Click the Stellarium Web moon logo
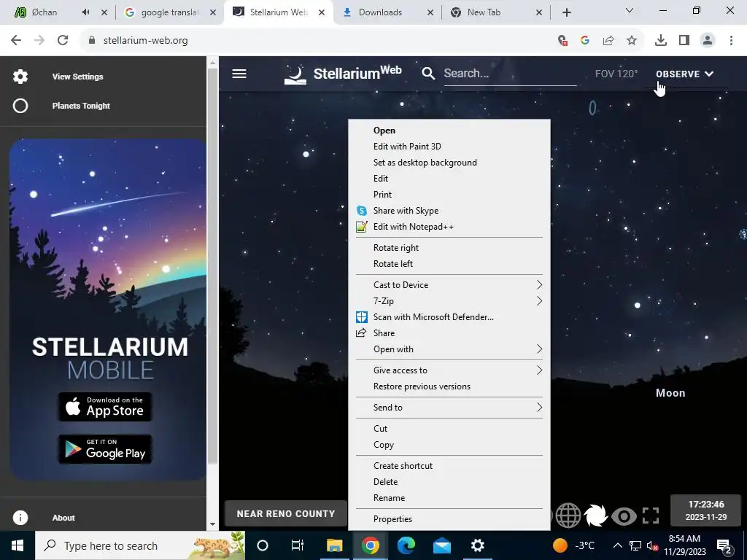The height and width of the screenshot is (560, 747). [x=295, y=75]
